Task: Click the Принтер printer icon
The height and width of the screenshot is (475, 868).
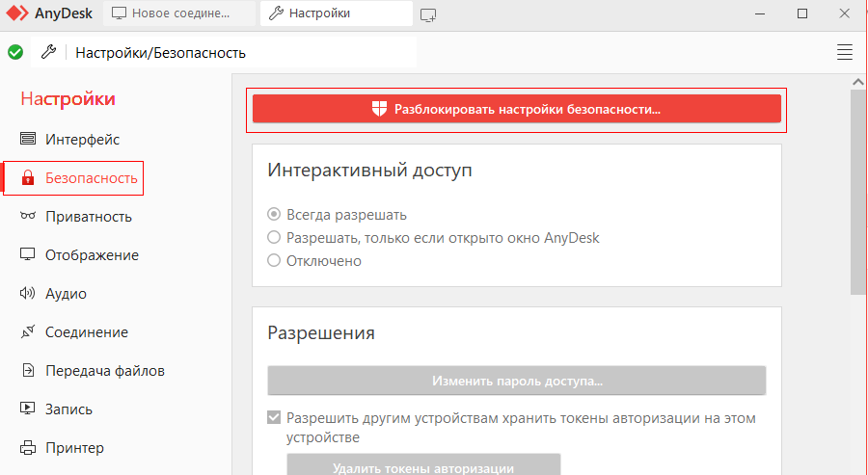Action: point(28,448)
